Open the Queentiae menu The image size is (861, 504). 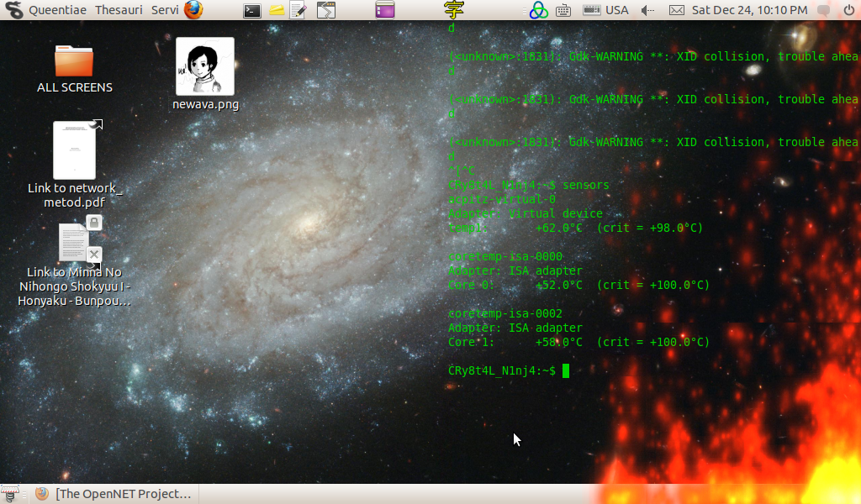[57, 10]
